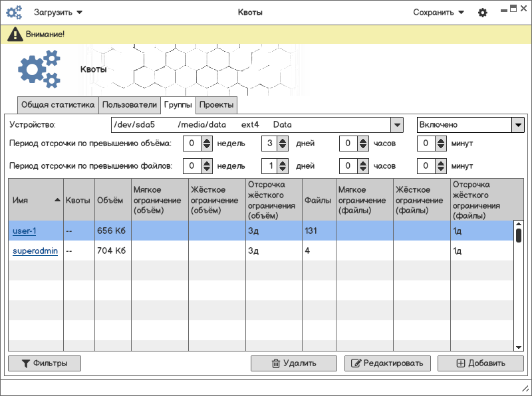532x396 pixels.
Task: Open the Сохранить dropdown menu
Action: pos(439,13)
